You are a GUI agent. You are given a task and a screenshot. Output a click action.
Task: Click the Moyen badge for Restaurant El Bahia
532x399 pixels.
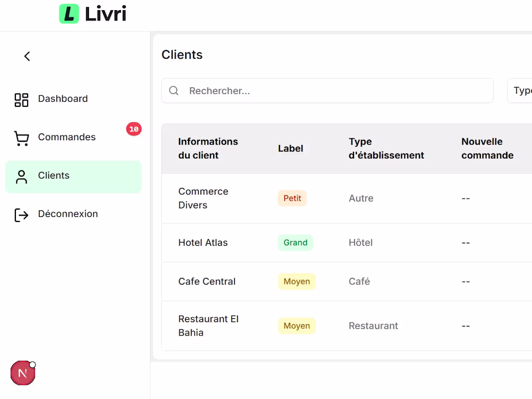296,325
